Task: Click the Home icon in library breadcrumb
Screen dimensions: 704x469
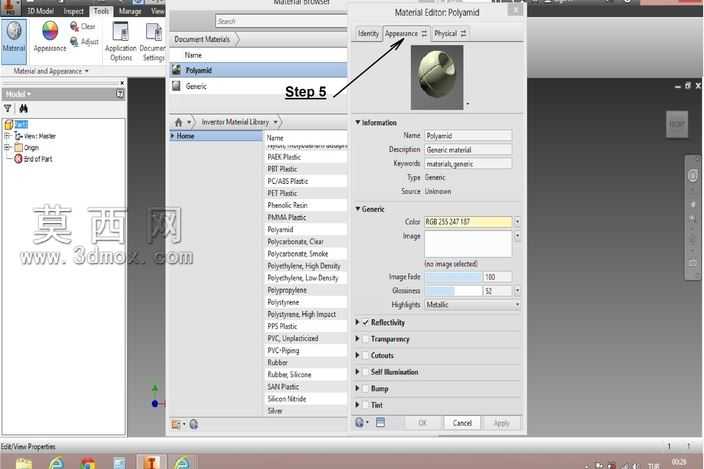Action: [178, 122]
